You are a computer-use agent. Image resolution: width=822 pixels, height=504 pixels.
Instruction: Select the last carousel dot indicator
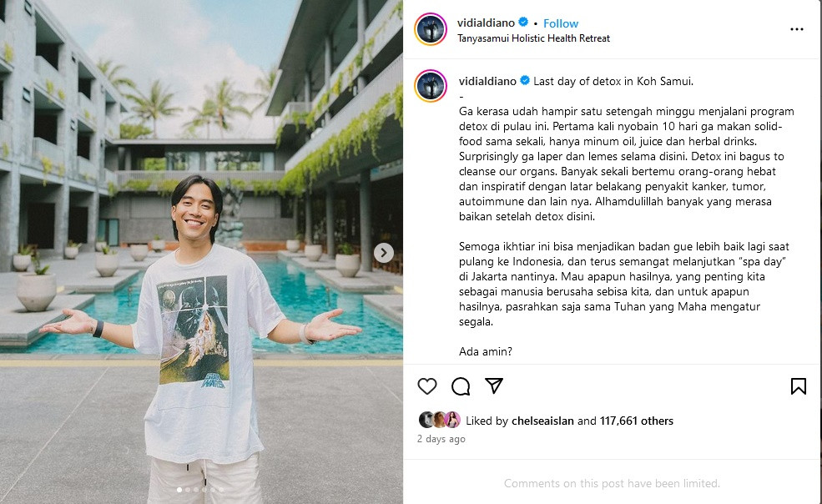click(x=221, y=490)
